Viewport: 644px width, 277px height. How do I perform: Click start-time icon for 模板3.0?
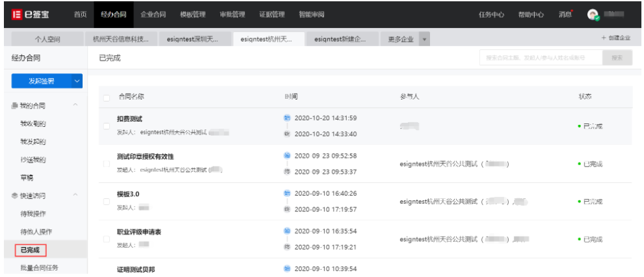coord(287,193)
